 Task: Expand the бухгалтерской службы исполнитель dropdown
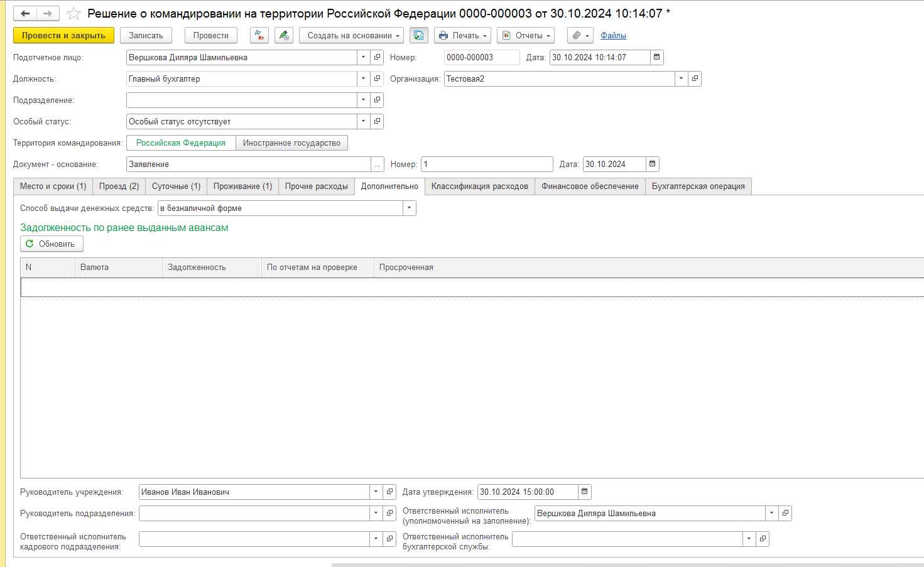pyautogui.click(x=749, y=539)
